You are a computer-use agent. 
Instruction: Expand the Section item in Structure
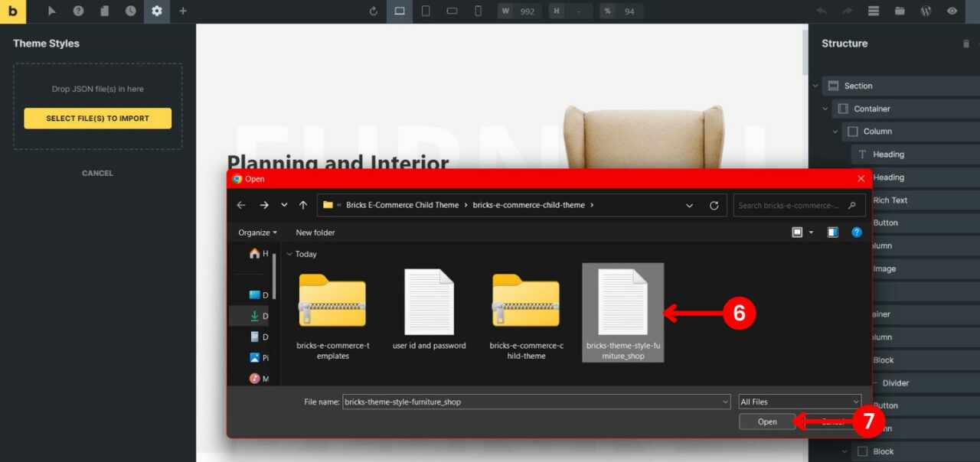pyautogui.click(x=817, y=86)
